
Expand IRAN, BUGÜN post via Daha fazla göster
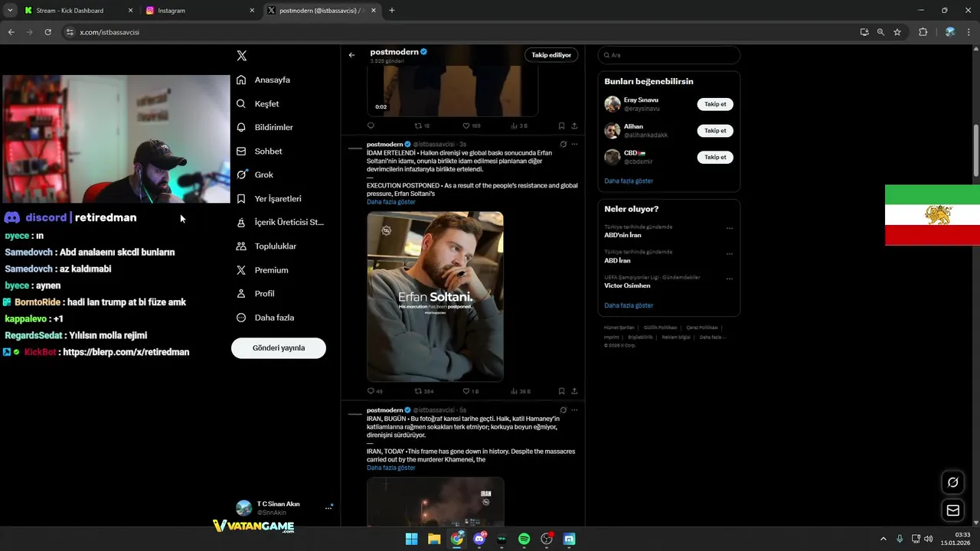pyautogui.click(x=391, y=468)
